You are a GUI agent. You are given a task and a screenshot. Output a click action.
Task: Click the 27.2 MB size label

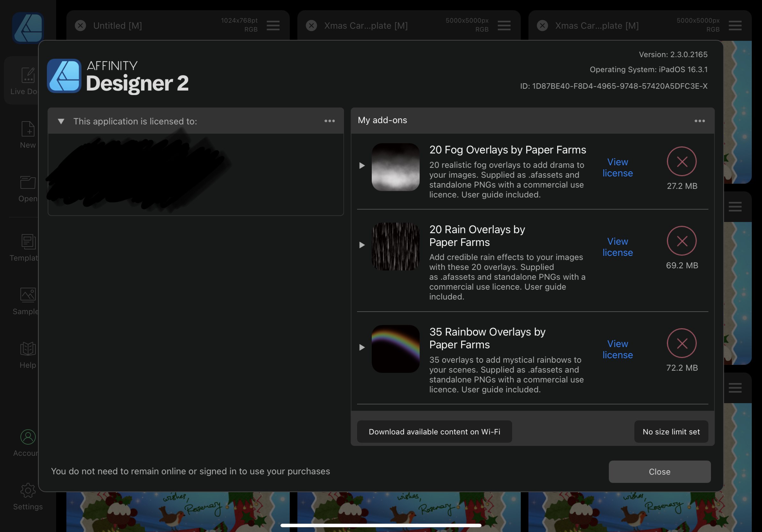pos(682,186)
